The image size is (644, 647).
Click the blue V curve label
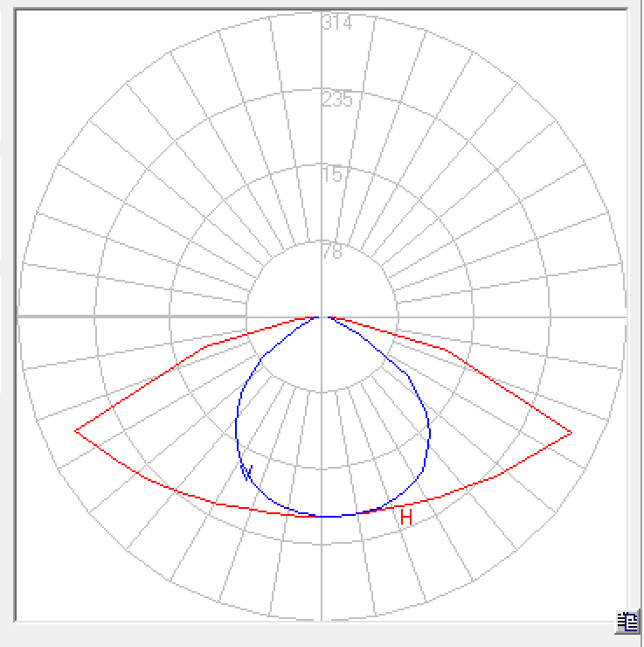click(247, 473)
